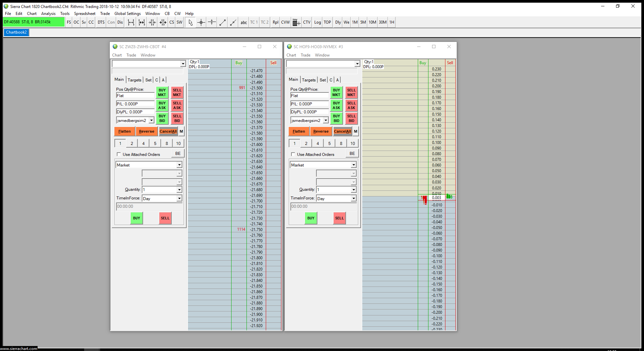Switch to Targets tab in HOF9-HOG9 window
This screenshot has width=644, height=351.
pyautogui.click(x=309, y=80)
